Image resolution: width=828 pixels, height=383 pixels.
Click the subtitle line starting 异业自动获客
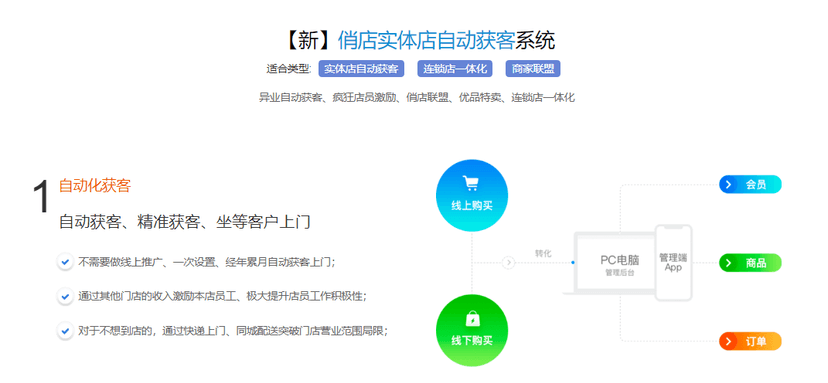click(x=417, y=97)
